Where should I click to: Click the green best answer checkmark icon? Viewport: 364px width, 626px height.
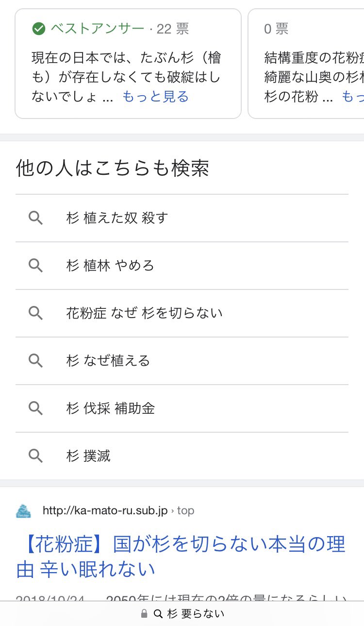click(x=38, y=29)
